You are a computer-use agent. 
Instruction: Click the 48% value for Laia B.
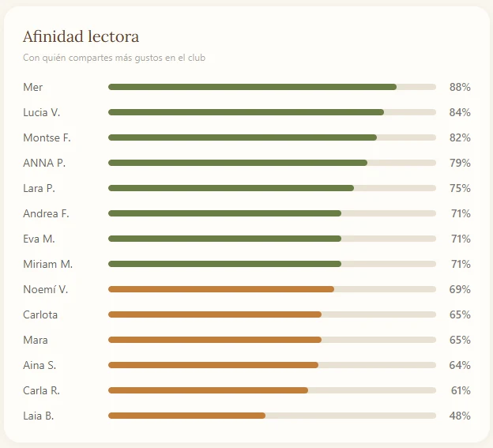[460, 416]
